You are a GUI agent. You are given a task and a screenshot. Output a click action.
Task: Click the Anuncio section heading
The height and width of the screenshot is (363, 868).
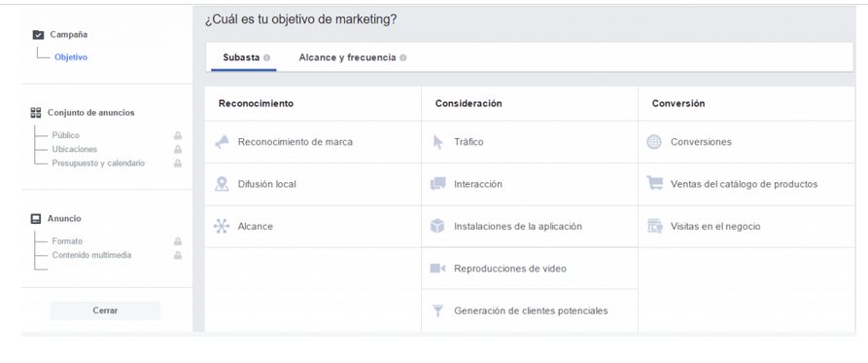tap(64, 219)
